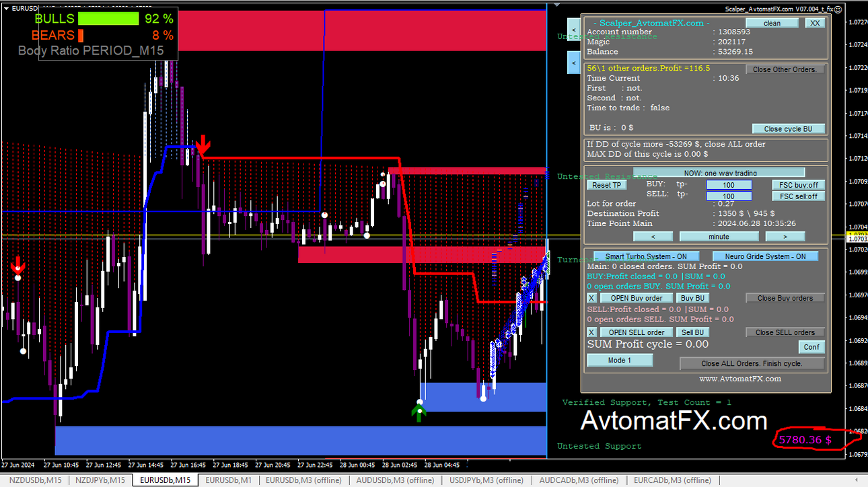868x487 pixels.
Task: Click the Reset TP button
Action: click(x=607, y=185)
